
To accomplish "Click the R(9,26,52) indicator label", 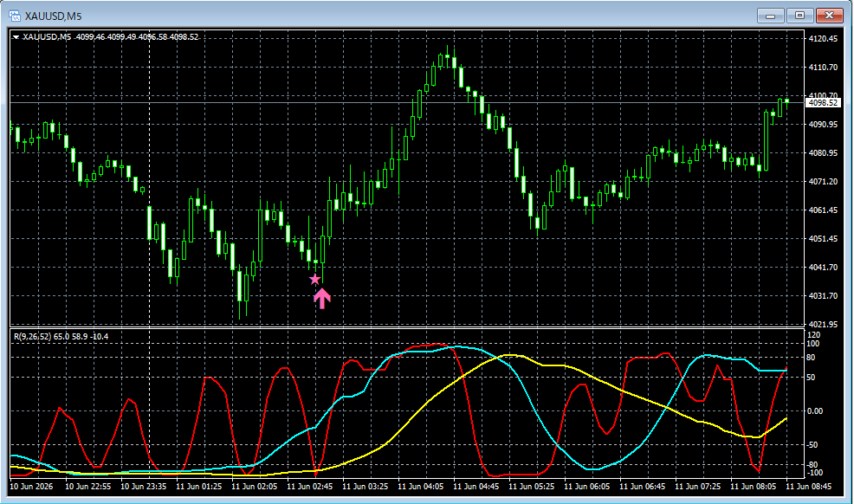I will pos(61,336).
